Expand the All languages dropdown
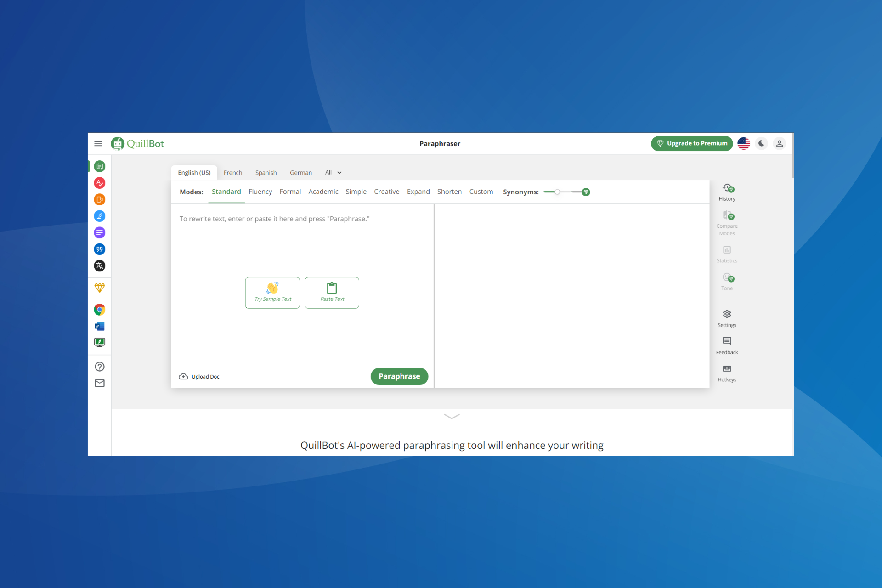Image resolution: width=882 pixels, height=588 pixels. [x=334, y=173]
